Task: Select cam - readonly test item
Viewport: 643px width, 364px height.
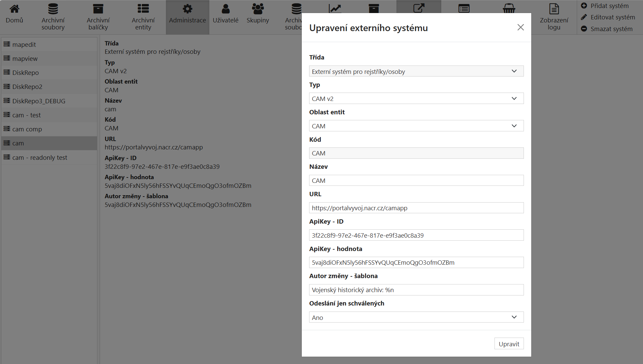Action: [x=49, y=157]
